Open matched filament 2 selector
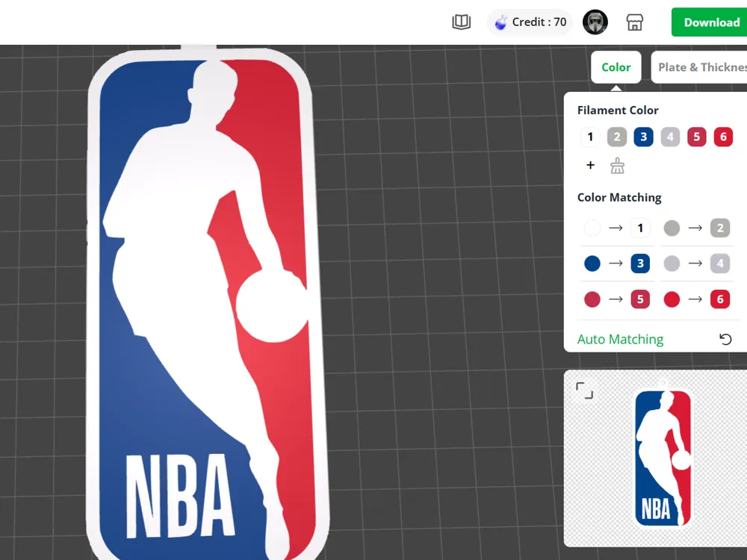747x560 pixels. (720, 228)
